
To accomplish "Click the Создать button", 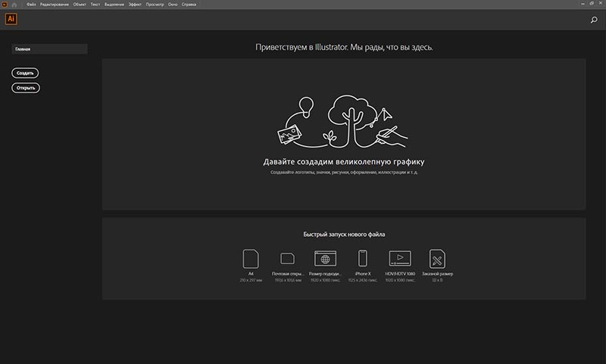I will pos(25,73).
